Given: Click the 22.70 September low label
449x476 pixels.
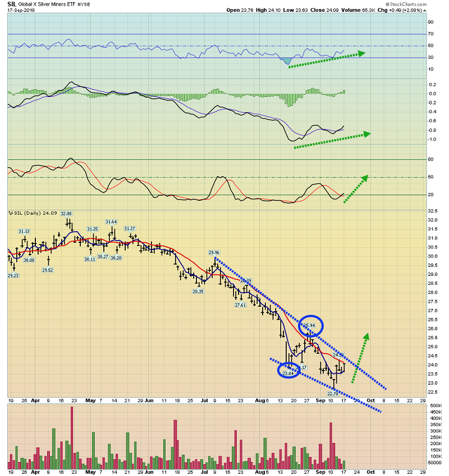Looking at the screenshot, I should pos(333,394).
